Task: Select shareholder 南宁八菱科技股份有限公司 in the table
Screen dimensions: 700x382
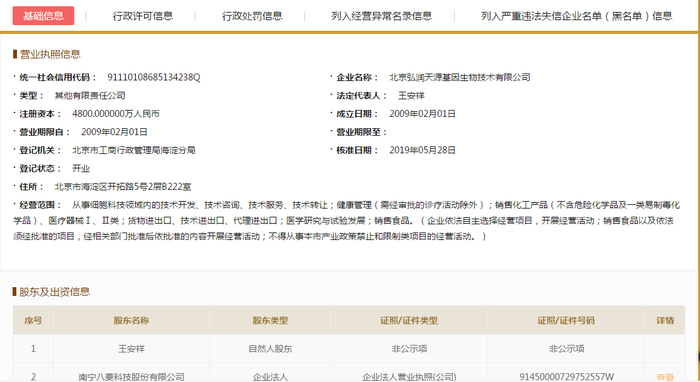Action: click(x=131, y=377)
